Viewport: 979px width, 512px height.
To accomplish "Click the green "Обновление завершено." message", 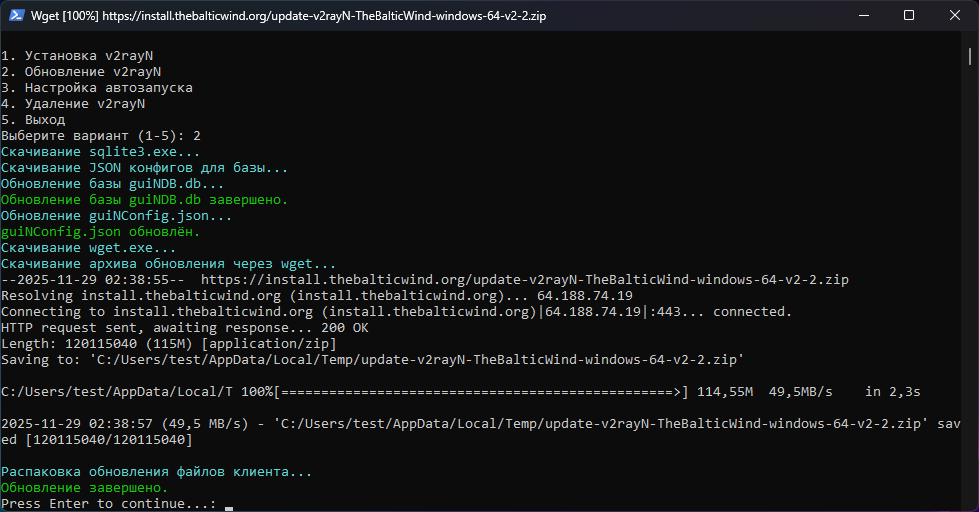I will 85,488.
